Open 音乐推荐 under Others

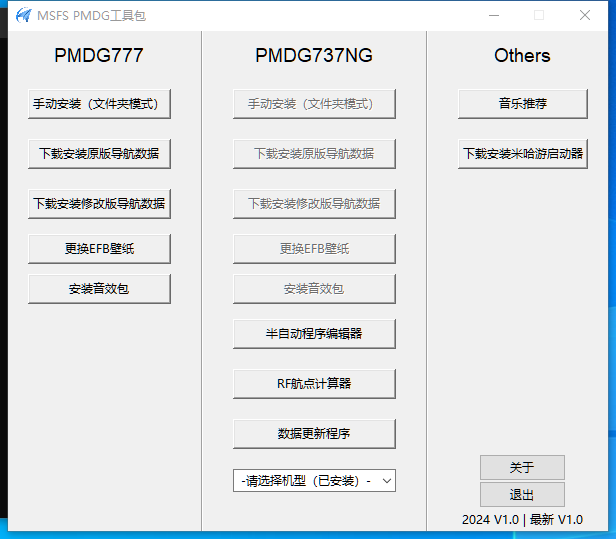tap(523, 104)
